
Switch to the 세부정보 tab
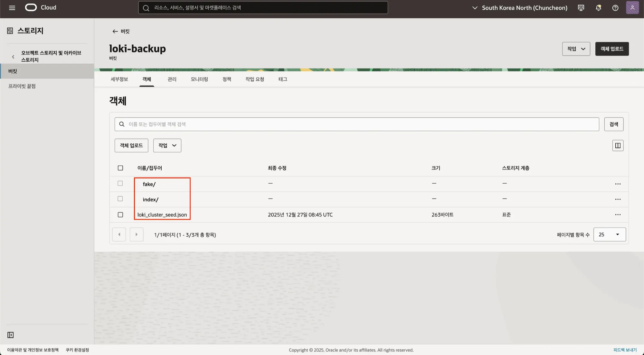[119, 79]
